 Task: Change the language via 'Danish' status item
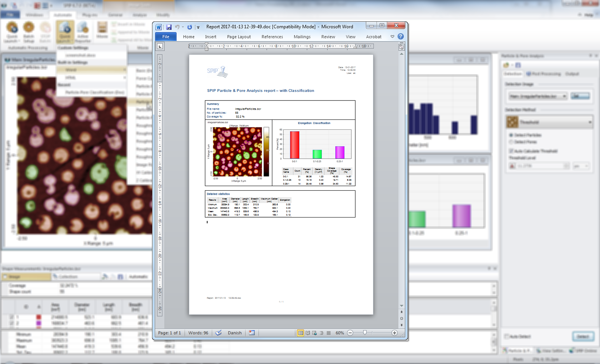tap(235, 333)
